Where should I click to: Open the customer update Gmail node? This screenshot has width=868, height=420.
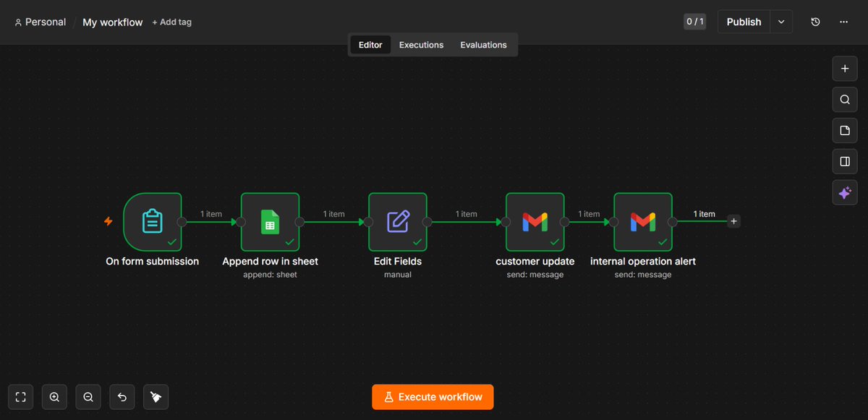pyautogui.click(x=535, y=221)
